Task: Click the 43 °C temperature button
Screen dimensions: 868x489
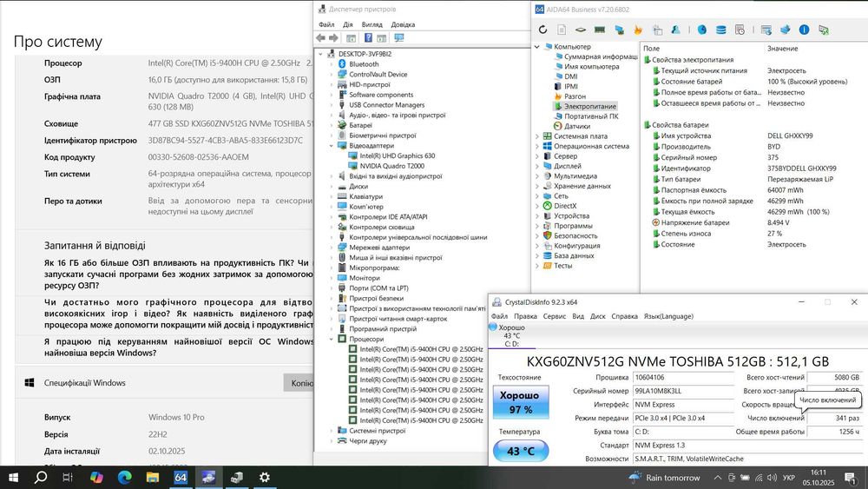Action: (x=520, y=451)
